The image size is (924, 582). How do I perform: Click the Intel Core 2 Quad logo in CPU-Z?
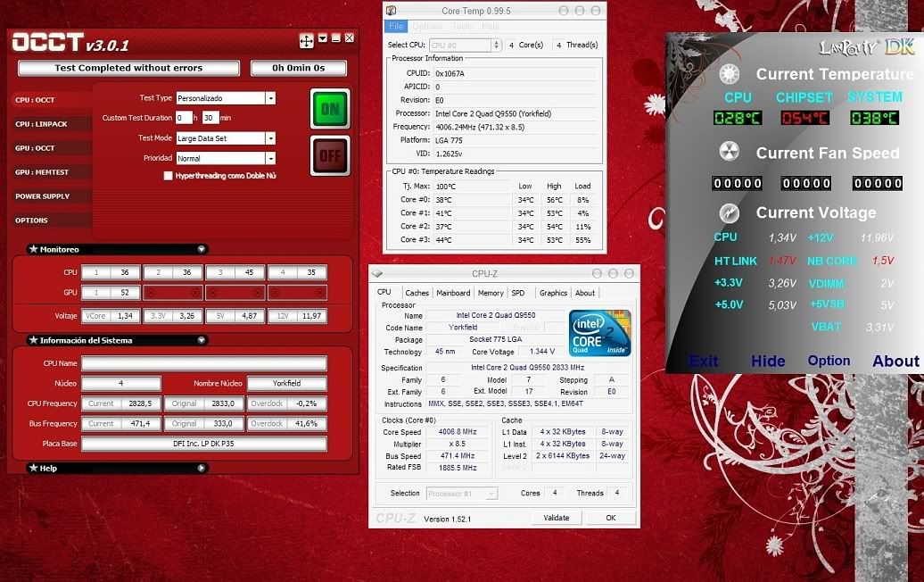600,333
